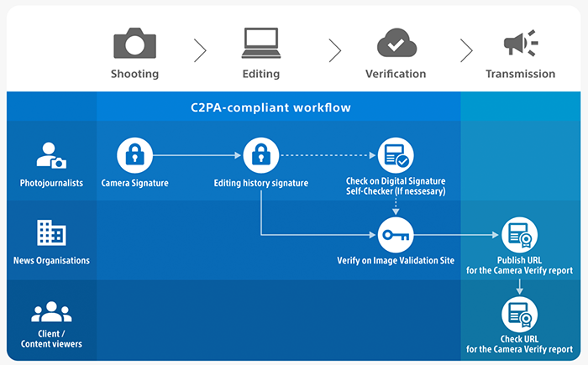This screenshot has width=588, height=365.
Task: Select the Photojournalists person-with-camera icon
Action: 51,155
